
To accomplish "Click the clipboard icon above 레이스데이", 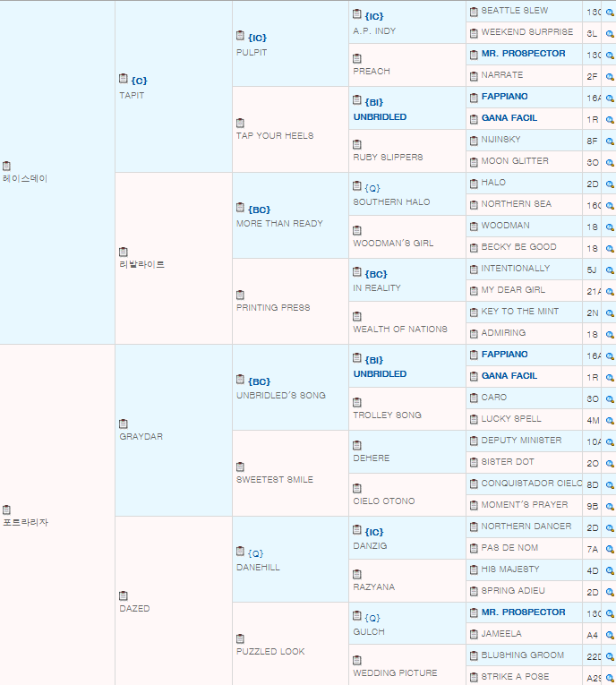I will pyautogui.click(x=6, y=166).
